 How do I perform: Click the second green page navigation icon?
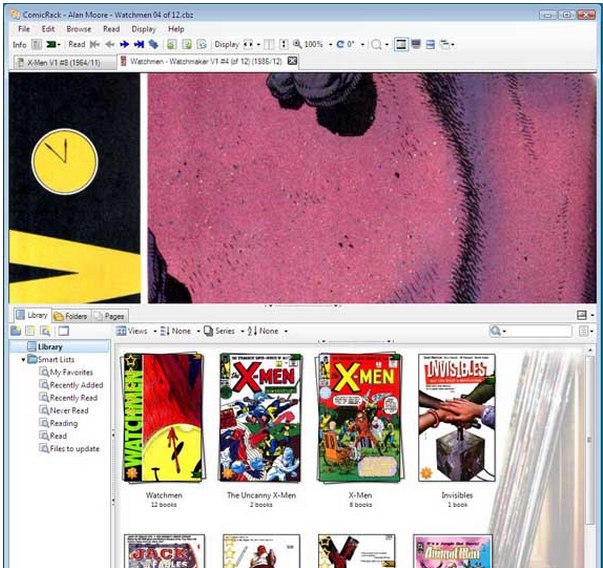[187, 45]
